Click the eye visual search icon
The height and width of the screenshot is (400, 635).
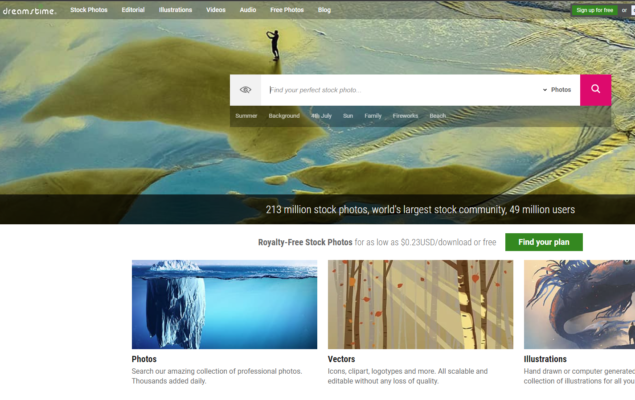[x=245, y=90]
